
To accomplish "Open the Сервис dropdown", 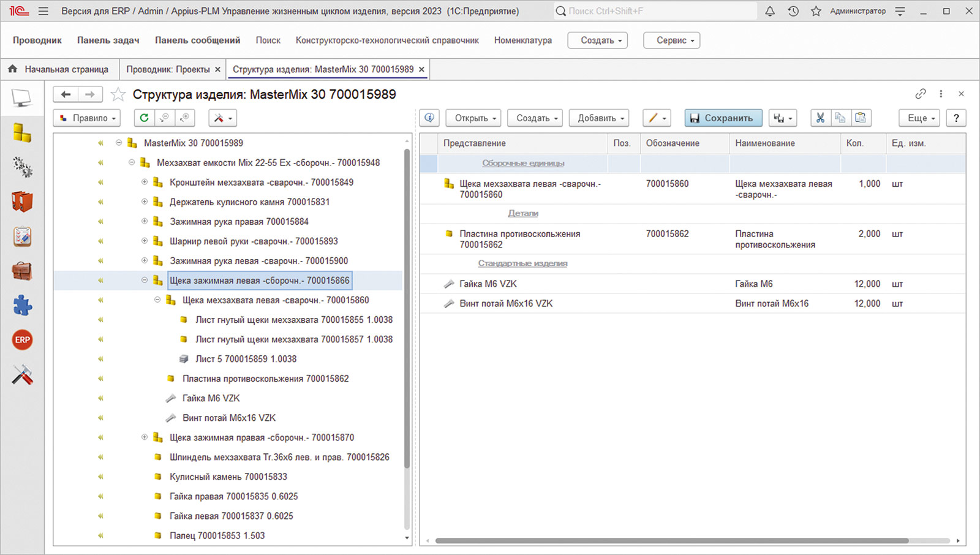I will tap(672, 40).
